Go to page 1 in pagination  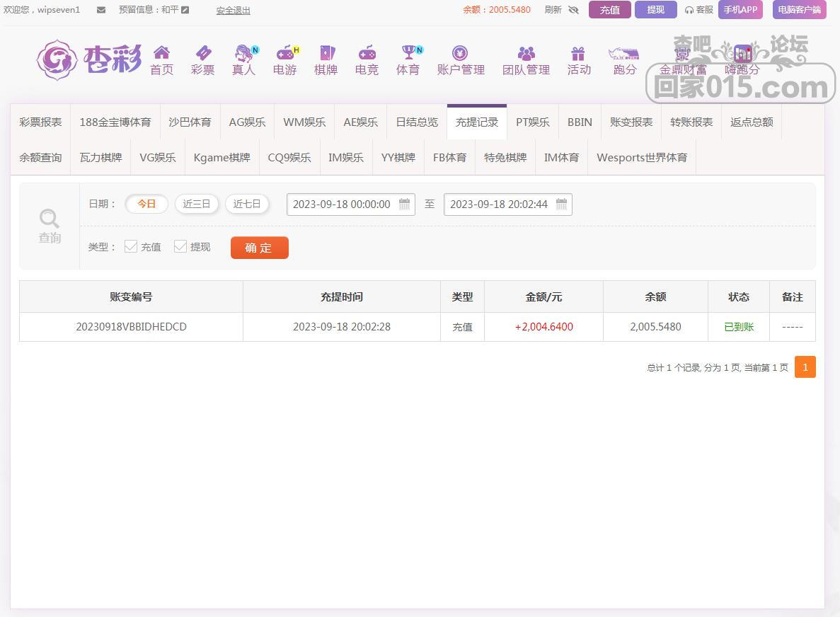click(805, 367)
